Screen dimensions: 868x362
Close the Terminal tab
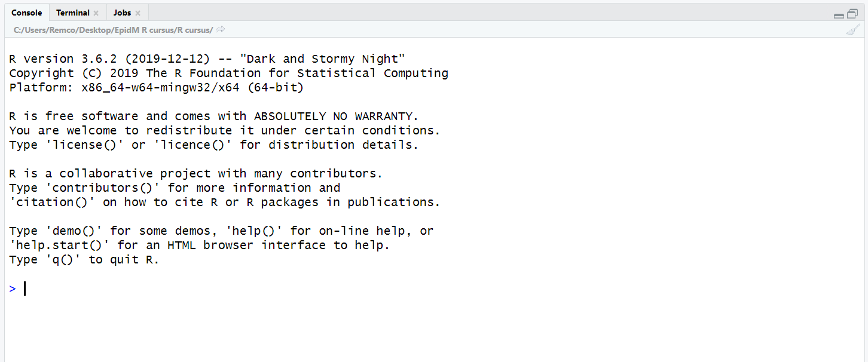[96, 13]
